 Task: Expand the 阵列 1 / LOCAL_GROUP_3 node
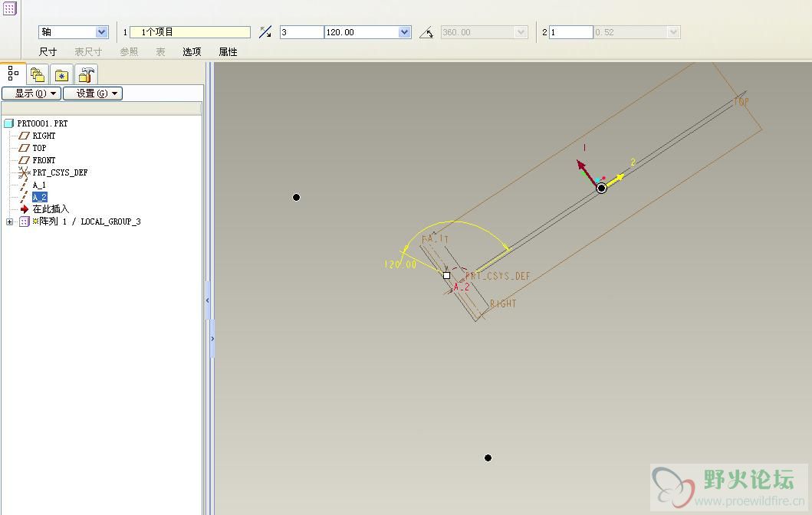(9, 221)
